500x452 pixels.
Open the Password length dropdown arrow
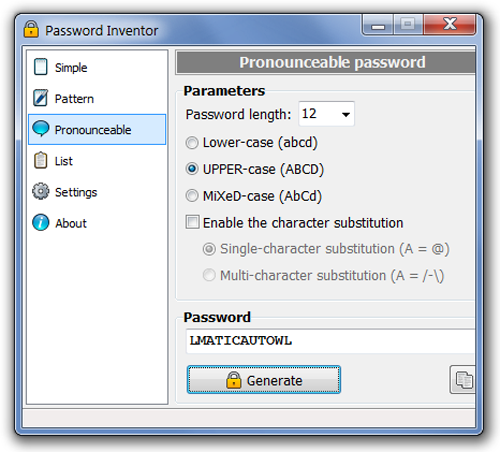[346, 115]
